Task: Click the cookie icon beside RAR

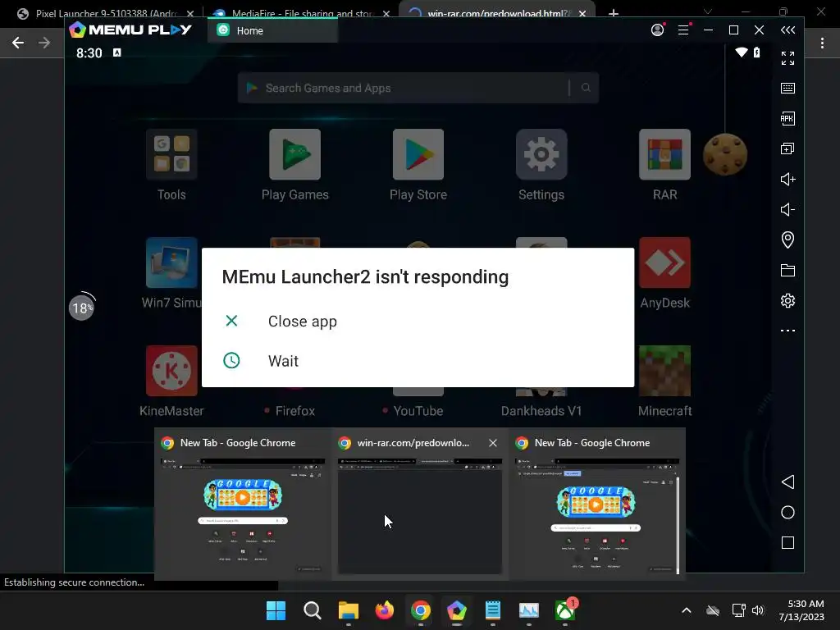Action: point(725,154)
